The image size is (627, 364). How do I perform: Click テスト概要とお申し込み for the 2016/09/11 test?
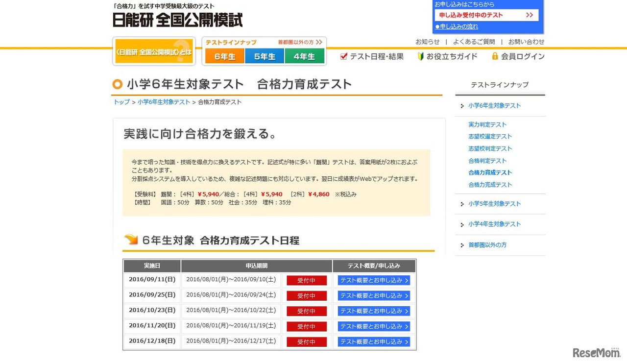pyautogui.click(x=373, y=280)
